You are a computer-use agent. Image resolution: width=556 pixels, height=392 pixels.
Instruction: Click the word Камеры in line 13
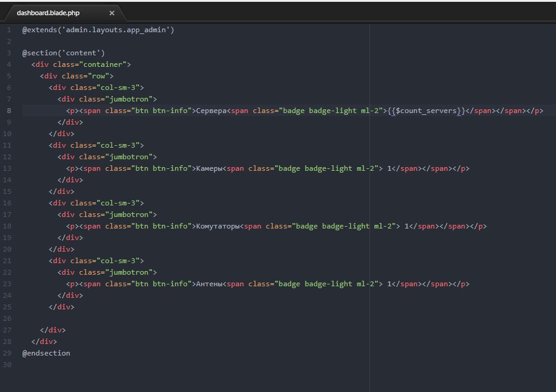209,168
